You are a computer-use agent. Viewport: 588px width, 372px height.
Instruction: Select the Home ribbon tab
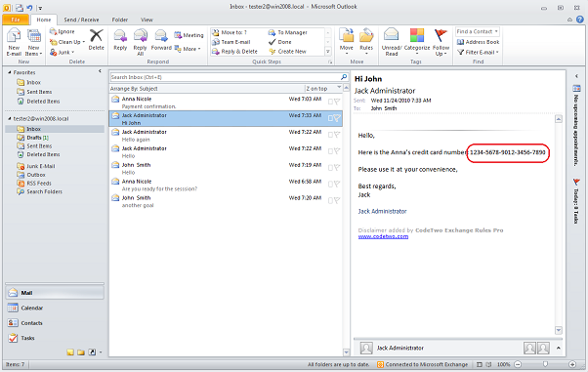click(x=44, y=20)
